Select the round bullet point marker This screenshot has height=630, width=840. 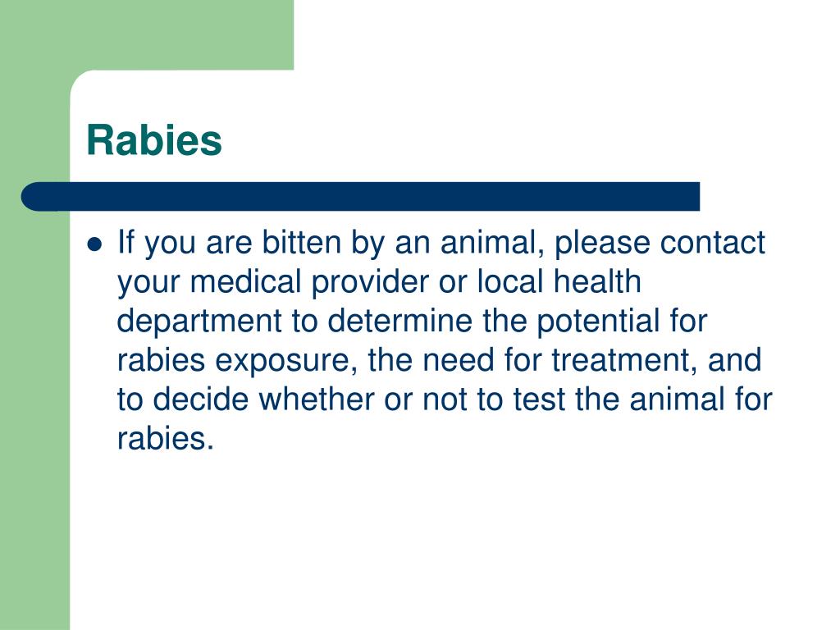click(x=94, y=244)
